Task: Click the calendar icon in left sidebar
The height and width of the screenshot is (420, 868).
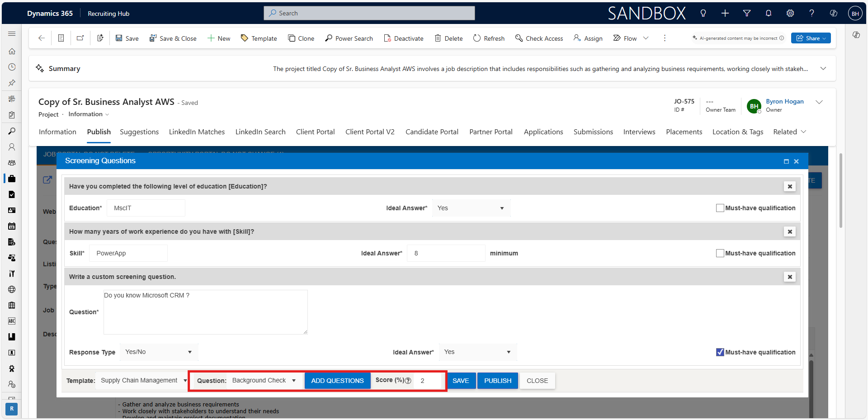Action: 12,226
